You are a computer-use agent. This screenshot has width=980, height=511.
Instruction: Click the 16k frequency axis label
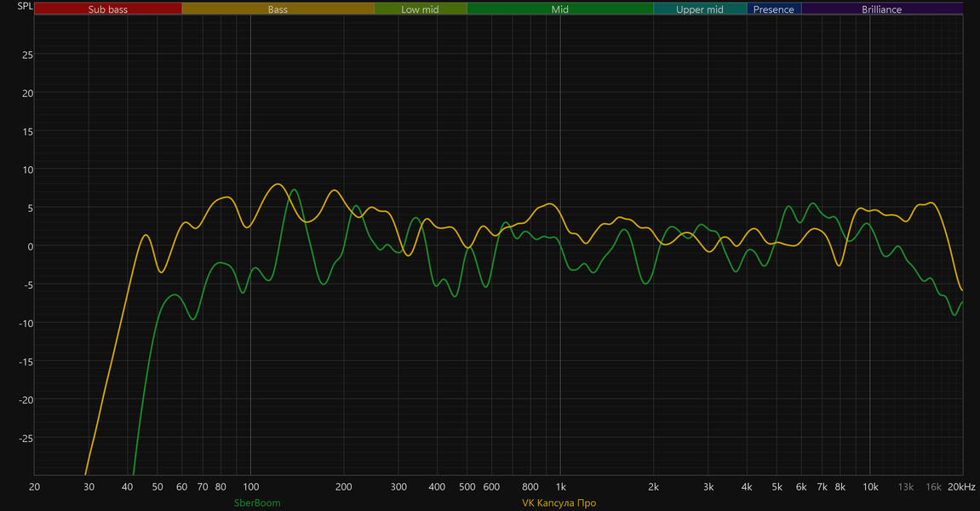(933, 487)
